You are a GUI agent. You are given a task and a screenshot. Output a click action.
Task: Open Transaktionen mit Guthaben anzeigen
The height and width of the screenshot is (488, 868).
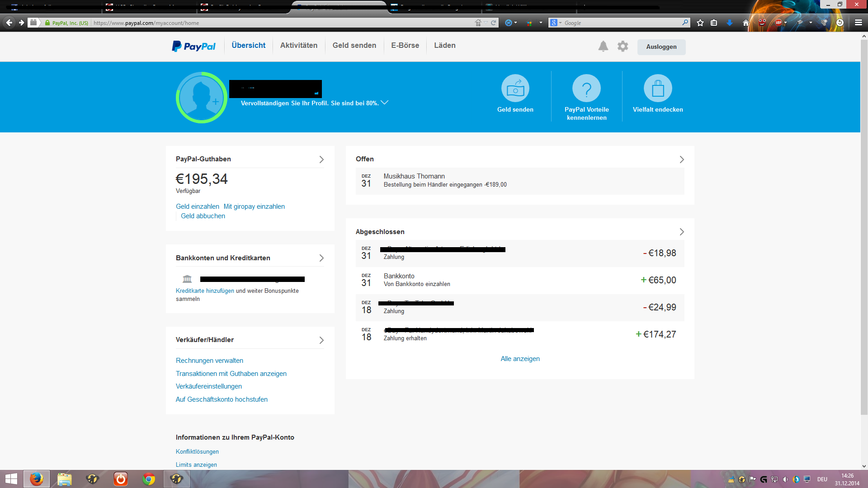231,374
